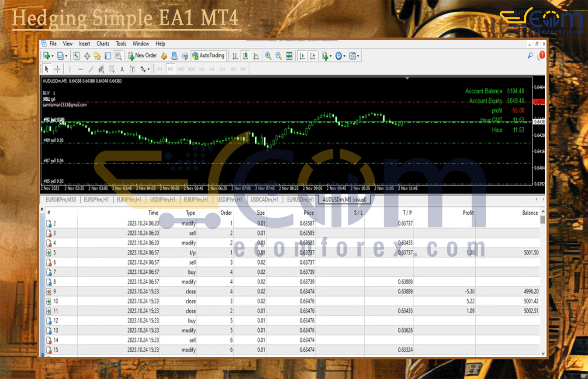
Task: Switch to the USDCADm,H1 chart tab
Action: point(264,200)
